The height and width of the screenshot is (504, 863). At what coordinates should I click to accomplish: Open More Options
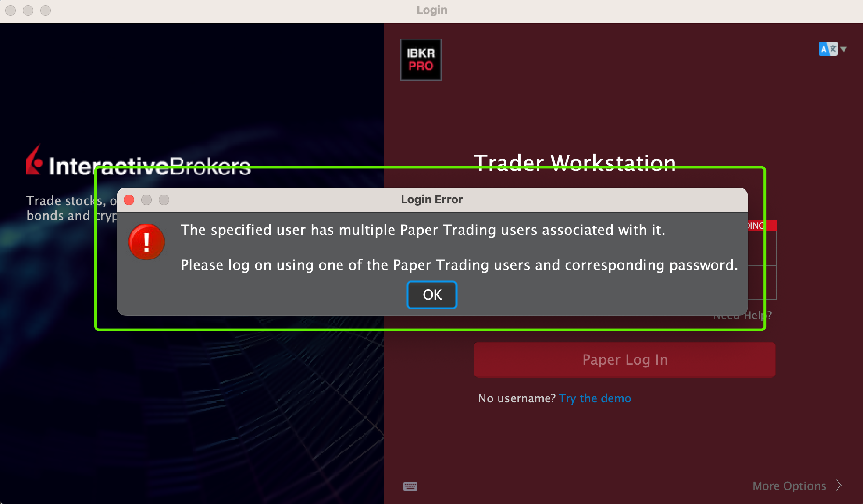(x=789, y=486)
